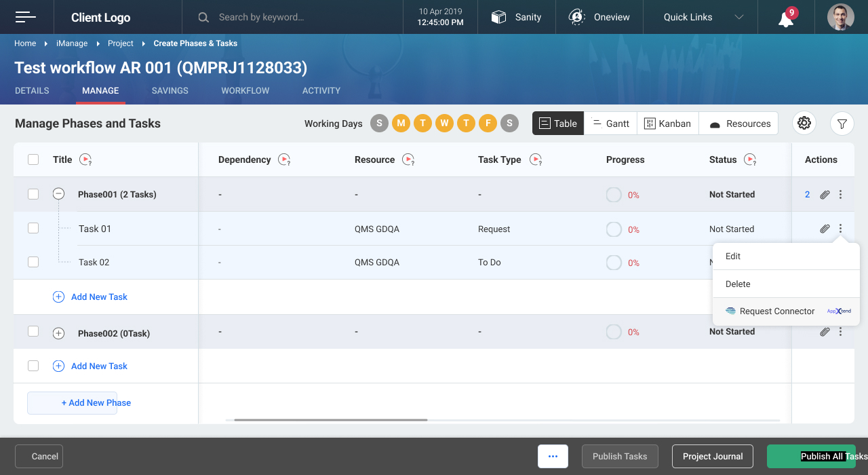Viewport: 868px width, 475px height.
Task: Open three-dot menu for Phase002 row
Action: click(840, 332)
